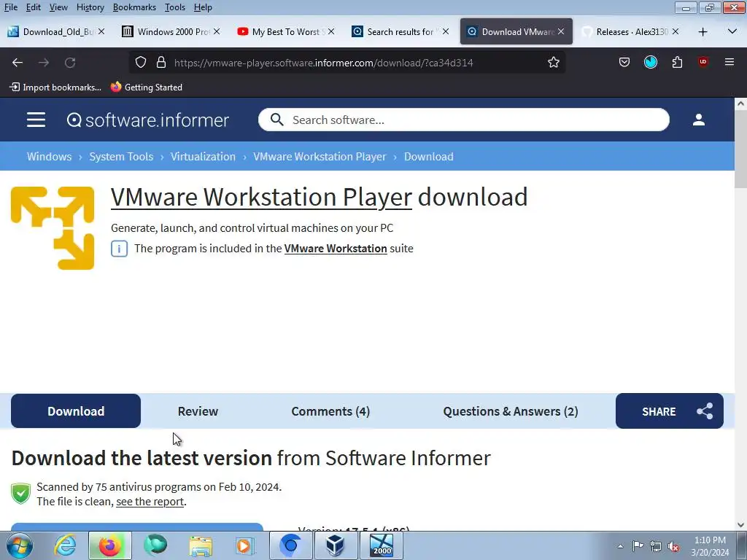Click the SHARE button
Screen dimensions: 747x560
pos(670,411)
